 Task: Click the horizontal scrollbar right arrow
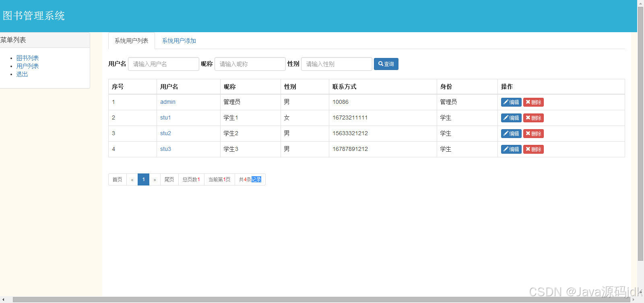click(x=634, y=300)
